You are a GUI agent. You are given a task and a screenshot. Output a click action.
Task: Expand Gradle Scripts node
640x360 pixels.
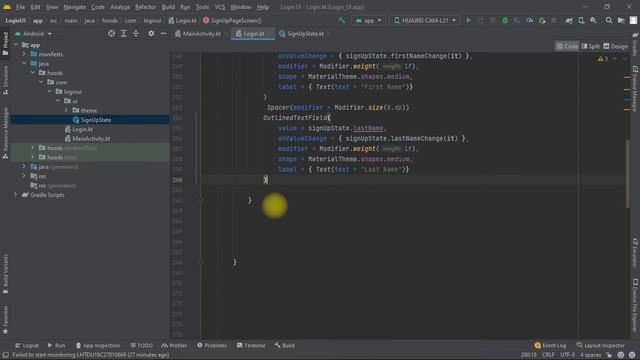pyautogui.click(x=16, y=195)
